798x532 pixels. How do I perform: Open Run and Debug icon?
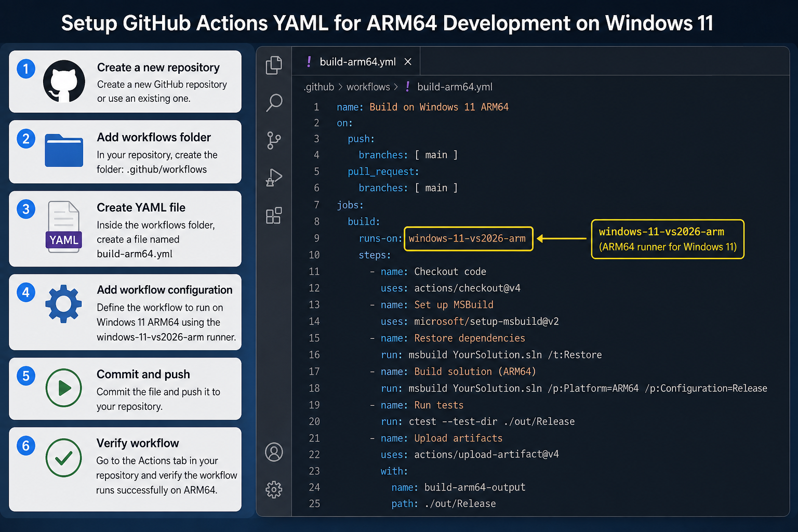tap(274, 178)
